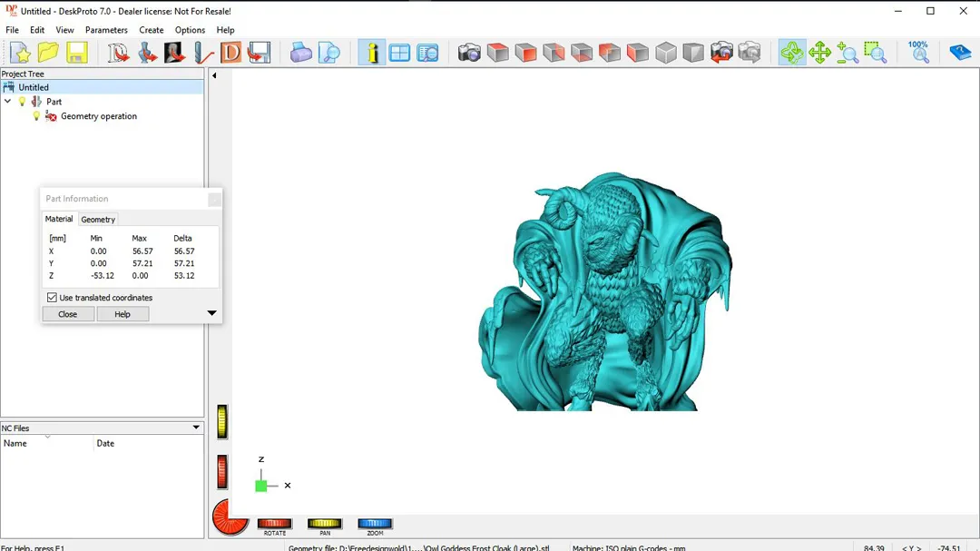Screen dimensions: 980x551
Task: Open the Parameters menu
Action: [x=106, y=30]
